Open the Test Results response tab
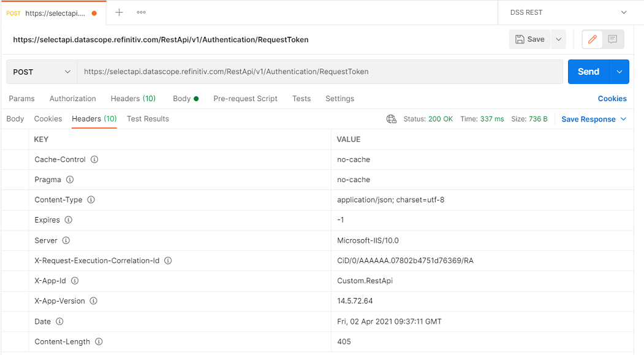 pos(148,119)
